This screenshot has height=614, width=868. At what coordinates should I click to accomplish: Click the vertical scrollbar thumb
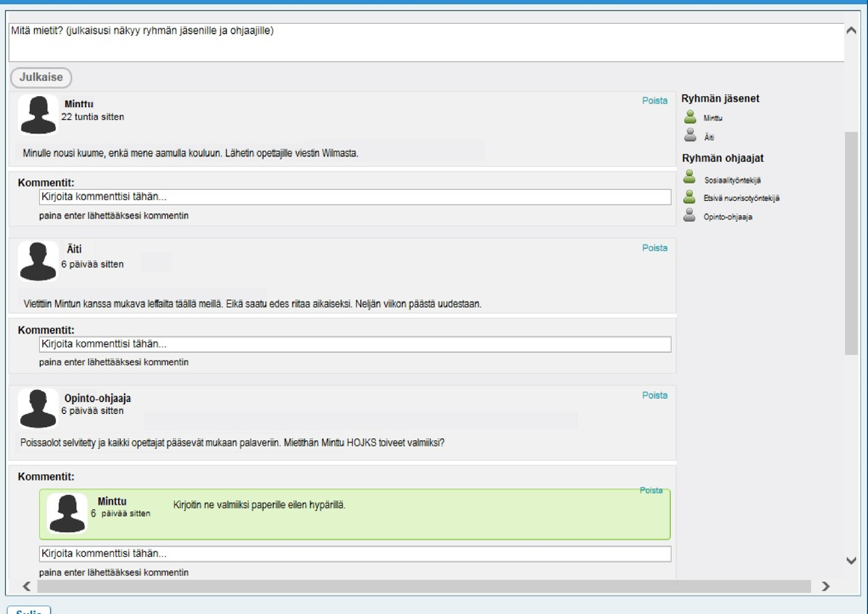[851, 243]
